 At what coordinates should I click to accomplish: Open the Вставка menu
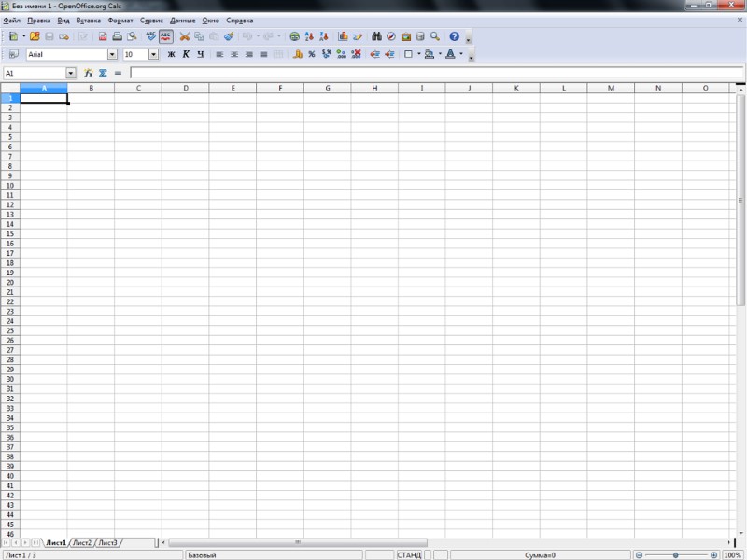click(88, 21)
